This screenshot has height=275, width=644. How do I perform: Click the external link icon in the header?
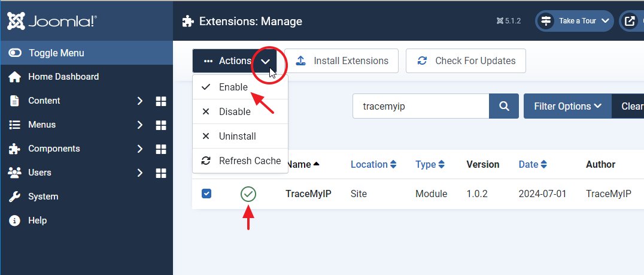tap(630, 21)
